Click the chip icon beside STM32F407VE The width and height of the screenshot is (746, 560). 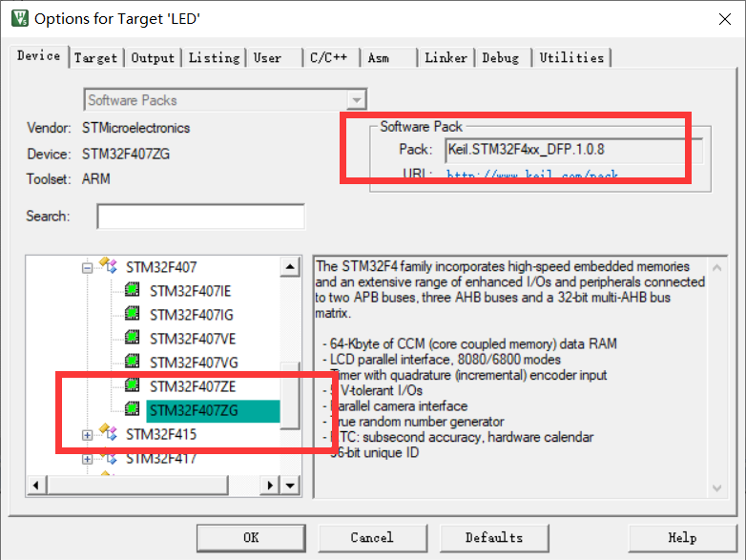coord(132,337)
